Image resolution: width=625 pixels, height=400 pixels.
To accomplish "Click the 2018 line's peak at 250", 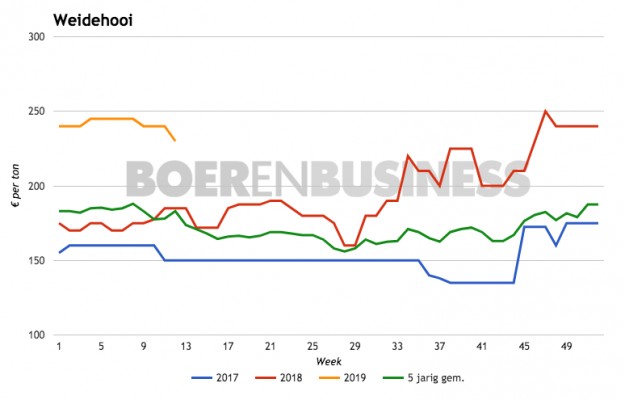I will [545, 111].
